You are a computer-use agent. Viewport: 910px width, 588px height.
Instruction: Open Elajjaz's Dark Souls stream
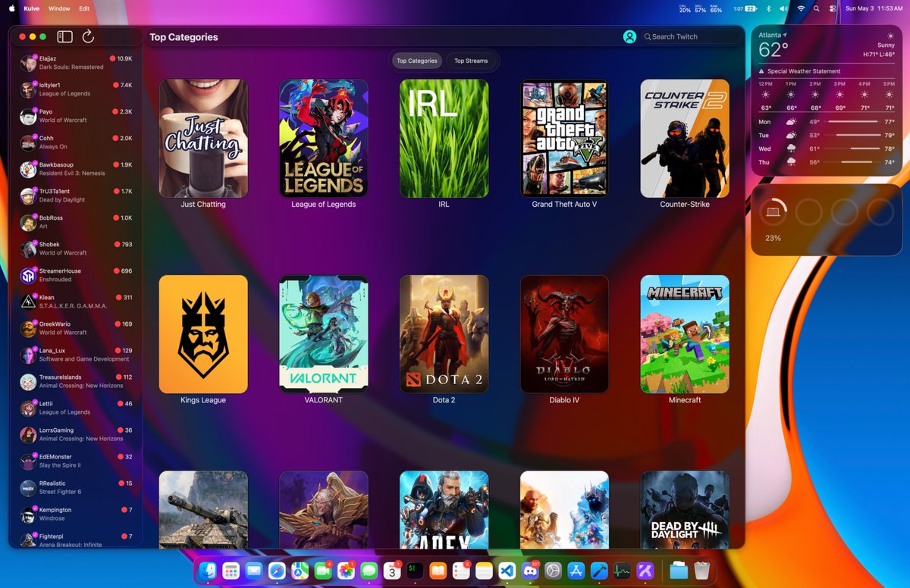coord(76,63)
